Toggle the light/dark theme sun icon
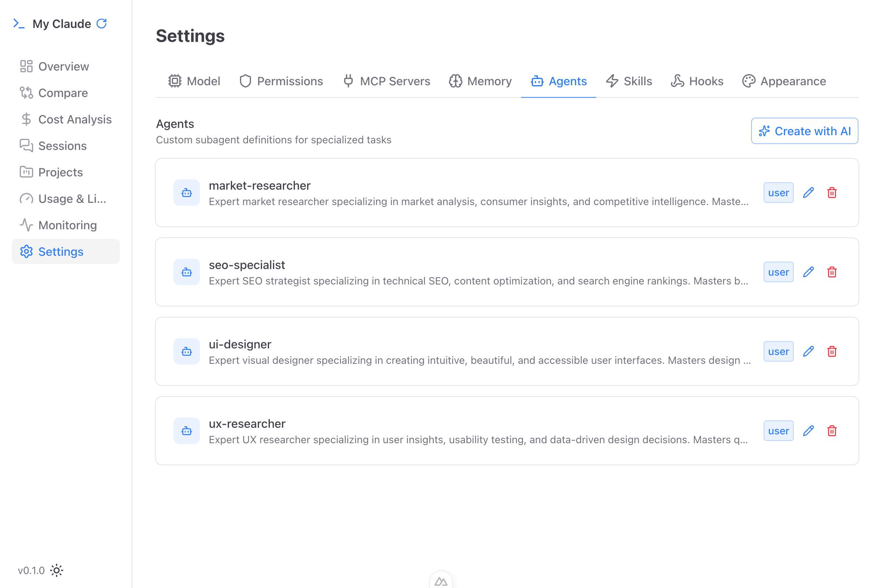Screen dimensions: 882x588 57,570
